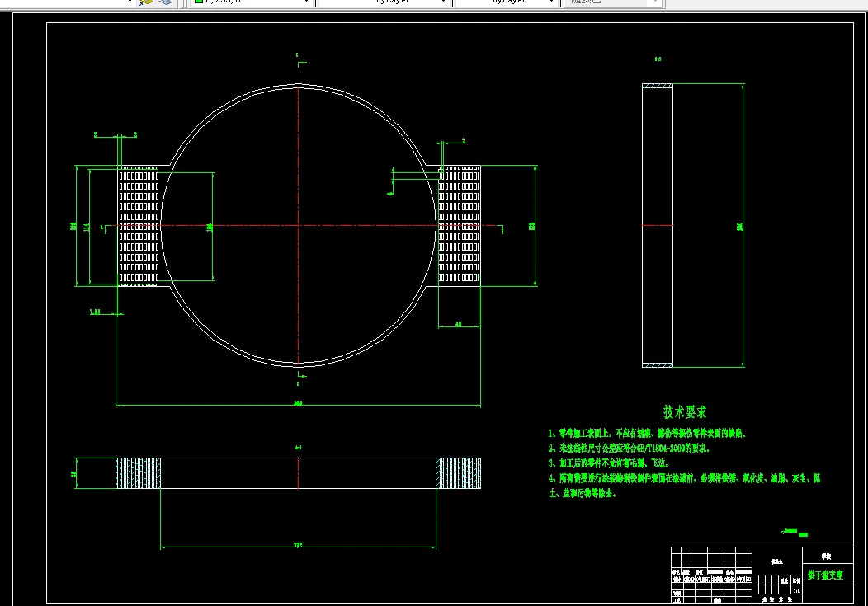Open the greyed-out plot style dropdown
Screen dimensions: 868x606
pos(655,2)
